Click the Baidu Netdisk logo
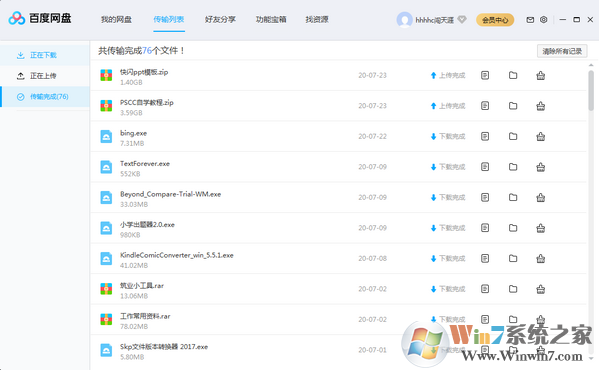 pos(40,18)
